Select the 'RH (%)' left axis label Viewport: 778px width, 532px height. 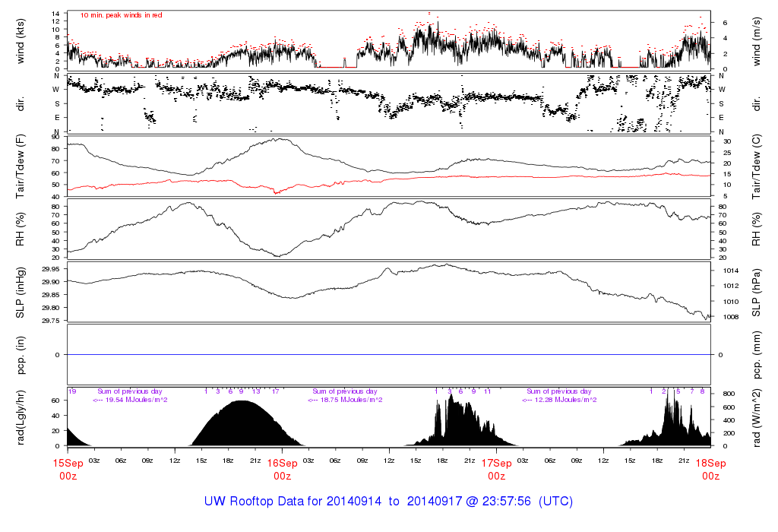point(21,229)
